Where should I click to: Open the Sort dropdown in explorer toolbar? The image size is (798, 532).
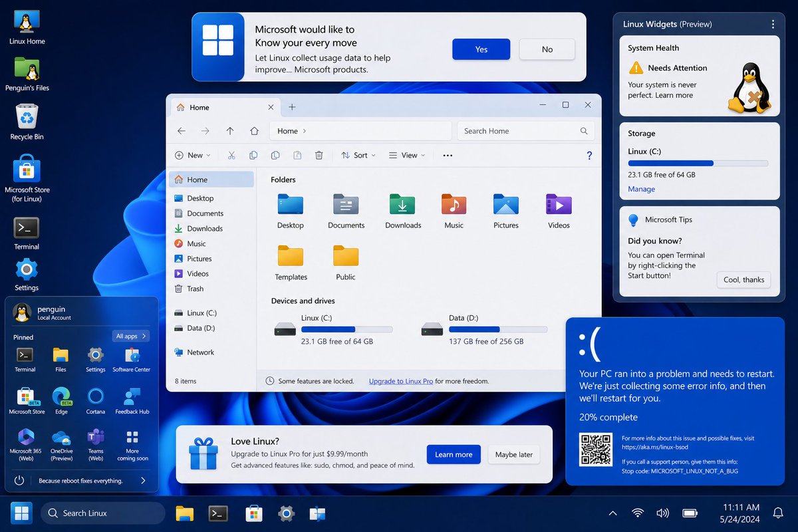coord(358,155)
